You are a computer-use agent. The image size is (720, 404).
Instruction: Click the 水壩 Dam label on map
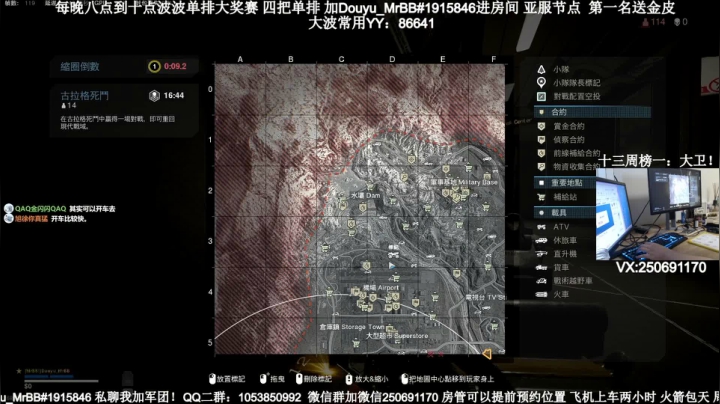pyautogui.click(x=366, y=195)
